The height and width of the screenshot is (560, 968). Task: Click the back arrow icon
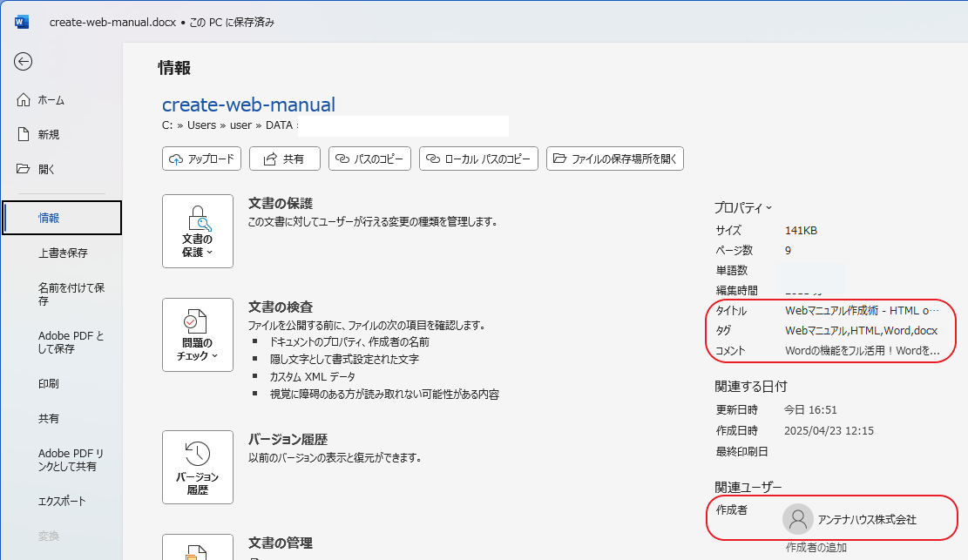pyautogui.click(x=24, y=61)
